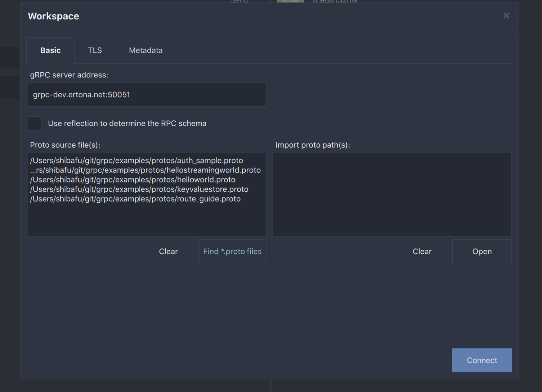Select the keyvaluestore.proto entry

click(139, 189)
